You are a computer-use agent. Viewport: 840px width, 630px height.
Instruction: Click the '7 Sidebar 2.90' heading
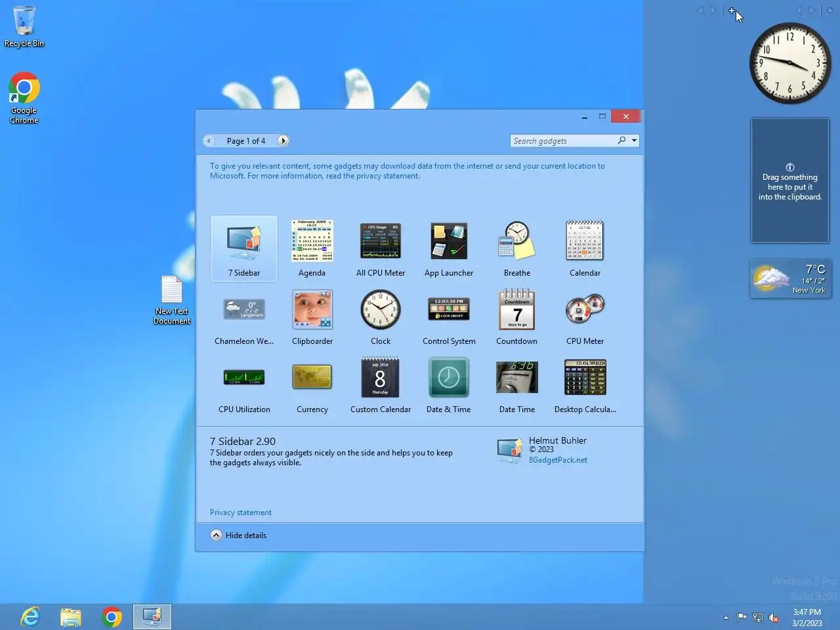point(243,441)
